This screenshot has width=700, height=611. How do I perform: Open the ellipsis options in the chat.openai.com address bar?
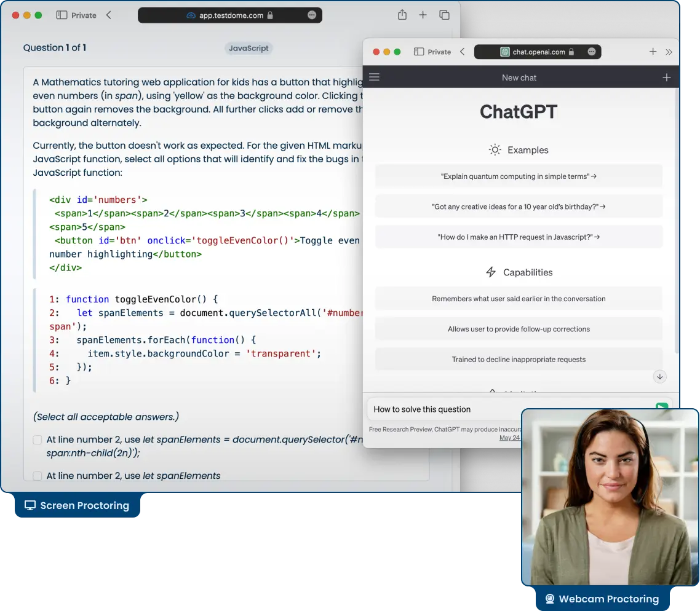tap(590, 52)
